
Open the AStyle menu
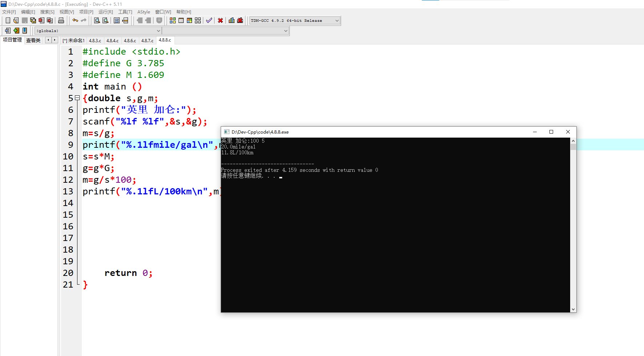pos(144,12)
